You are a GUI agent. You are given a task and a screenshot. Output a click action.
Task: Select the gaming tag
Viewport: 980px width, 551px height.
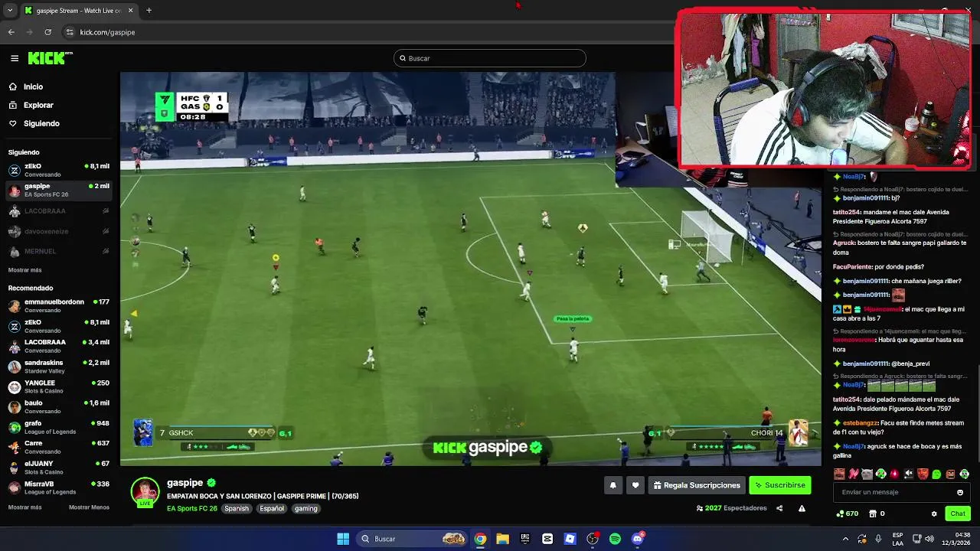(x=306, y=508)
